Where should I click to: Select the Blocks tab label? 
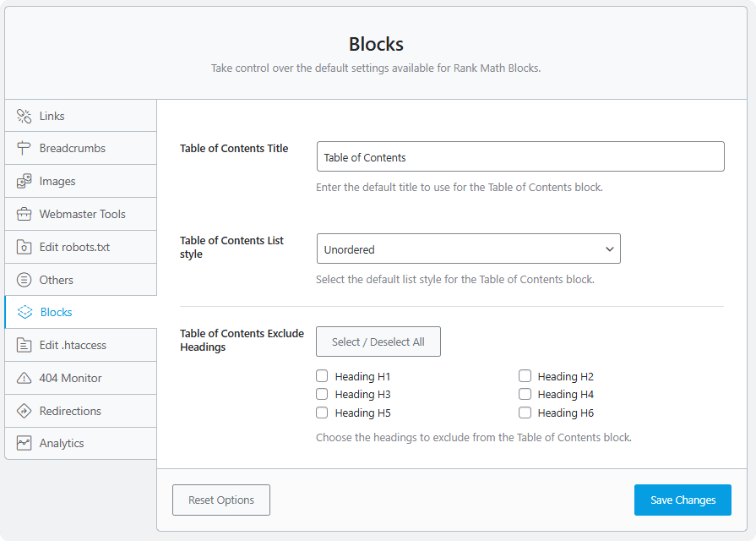[x=56, y=312]
